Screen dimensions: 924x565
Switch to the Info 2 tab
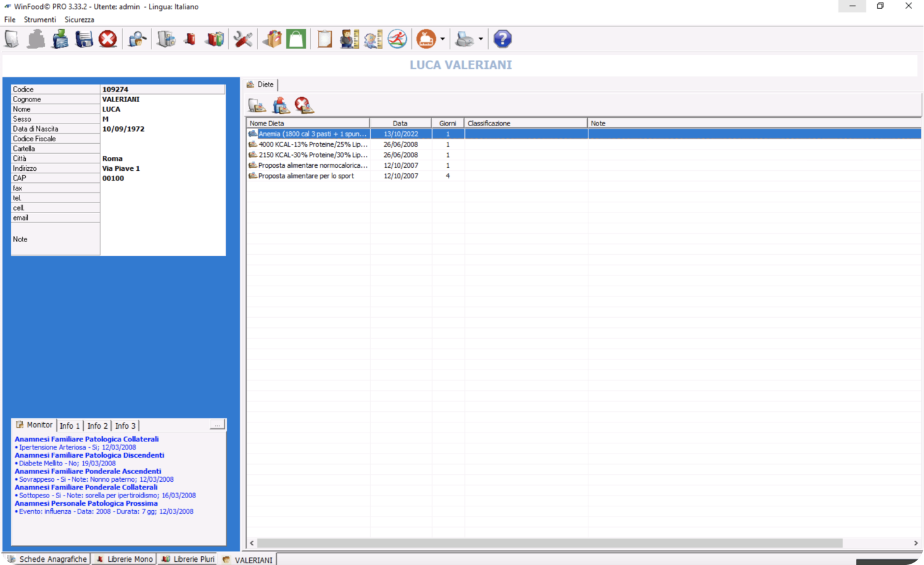tap(97, 426)
